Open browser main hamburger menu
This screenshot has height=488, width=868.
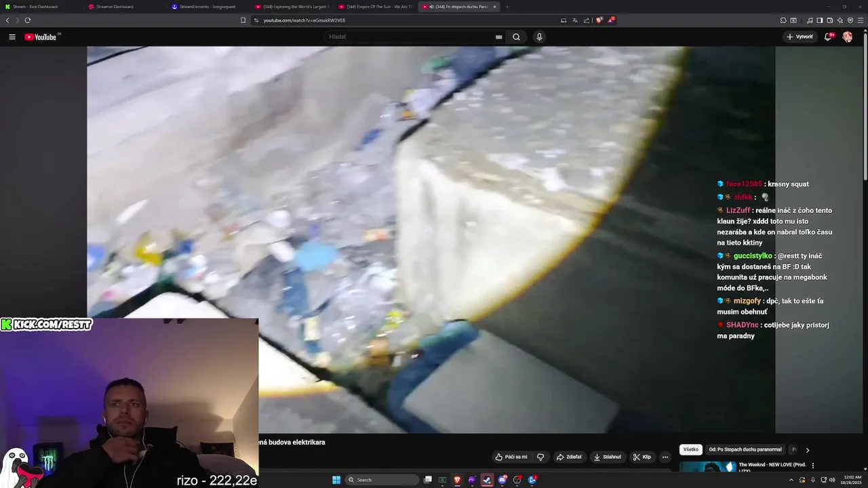pyautogui.click(x=861, y=20)
